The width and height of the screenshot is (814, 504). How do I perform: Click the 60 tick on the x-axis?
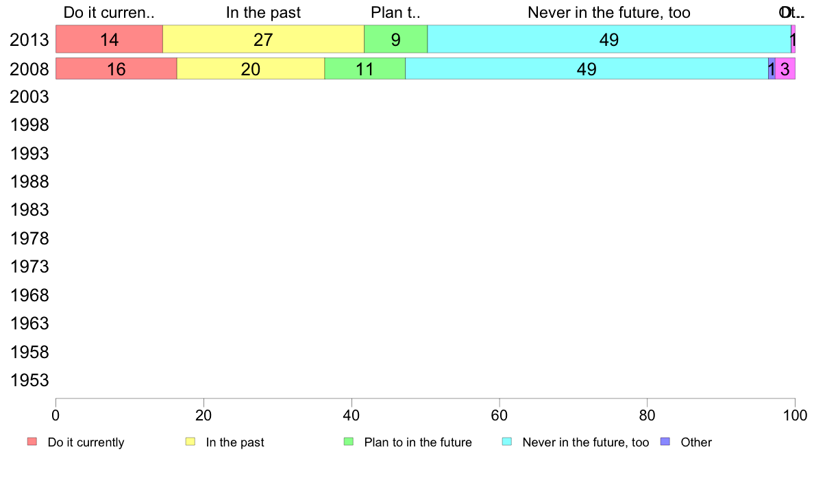tap(500, 415)
